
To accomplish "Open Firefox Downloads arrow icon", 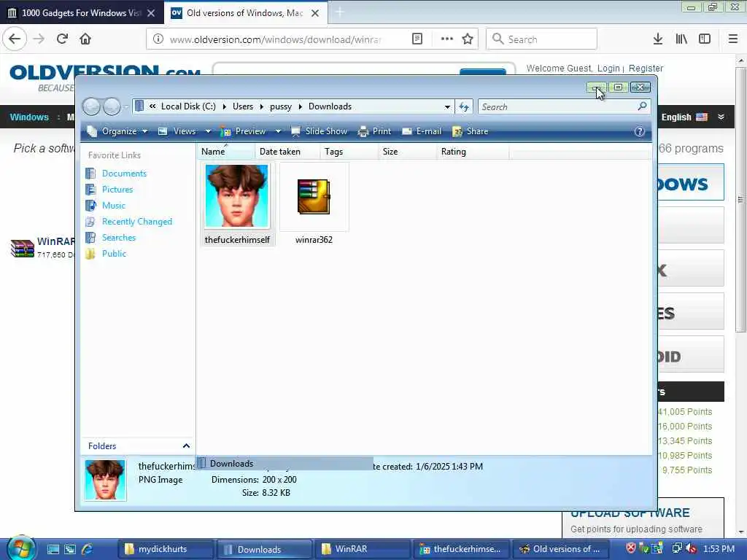I will coord(658,39).
